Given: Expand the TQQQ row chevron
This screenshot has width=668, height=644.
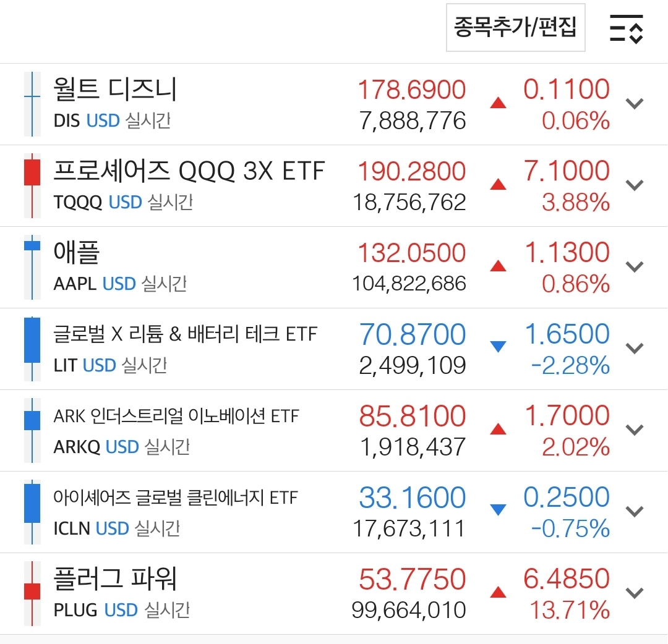Looking at the screenshot, I should [x=635, y=185].
